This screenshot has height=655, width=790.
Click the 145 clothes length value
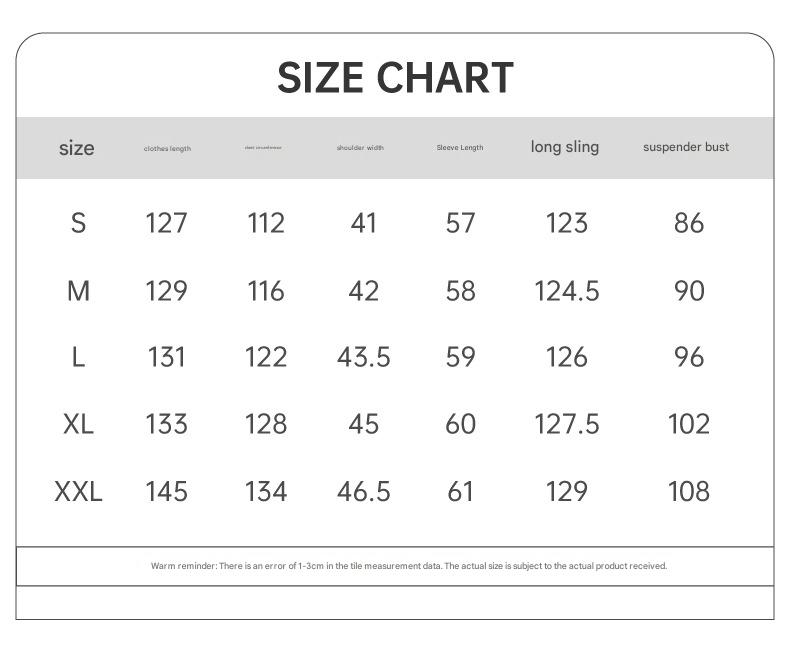point(166,491)
